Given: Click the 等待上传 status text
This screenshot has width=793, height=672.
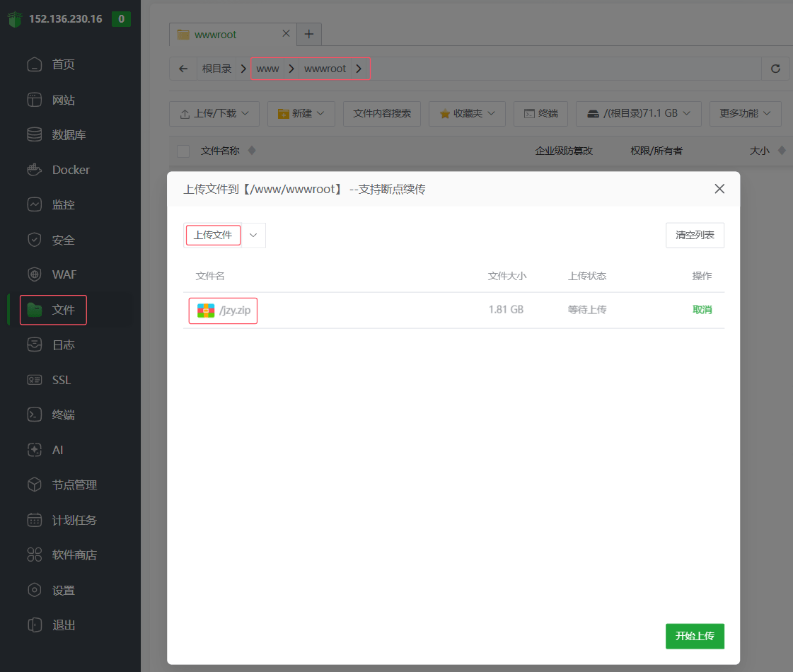Looking at the screenshot, I should coord(586,309).
